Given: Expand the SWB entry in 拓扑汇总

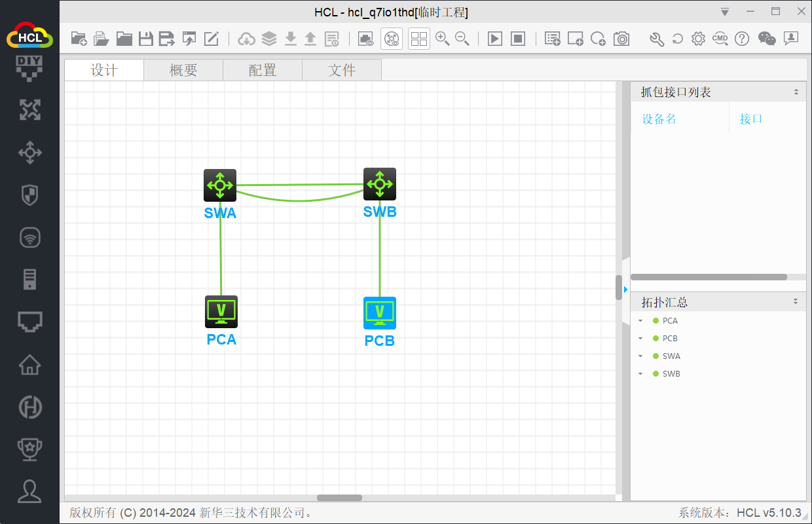Looking at the screenshot, I should 640,374.
